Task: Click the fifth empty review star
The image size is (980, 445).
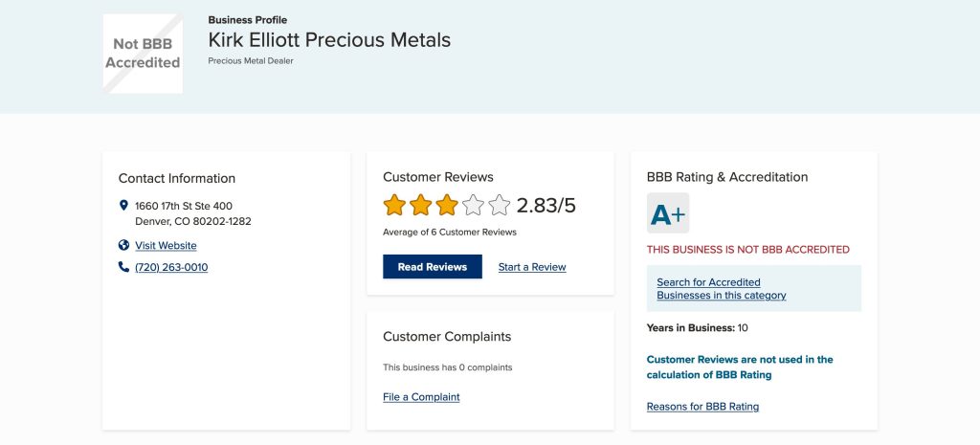Action: coord(500,205)
